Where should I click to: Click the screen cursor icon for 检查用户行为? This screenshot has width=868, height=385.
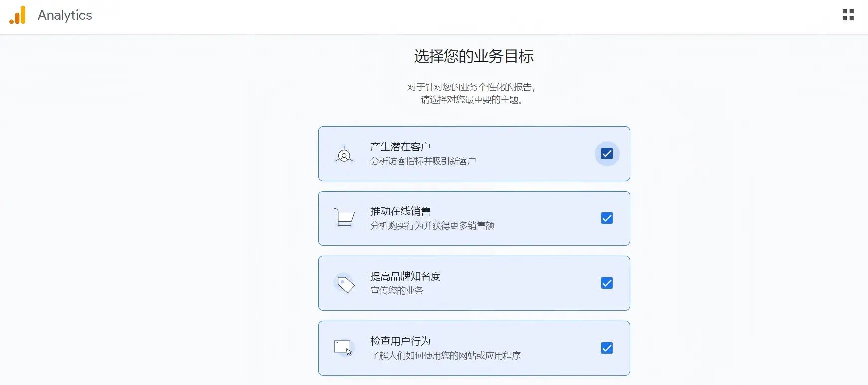pos(343,348)
